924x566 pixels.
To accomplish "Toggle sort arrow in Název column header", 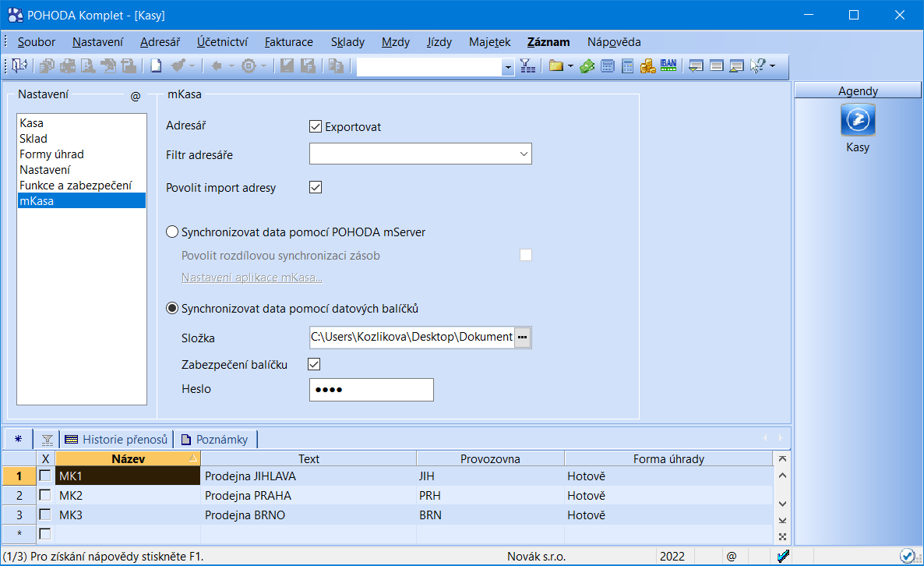I will (192, 458).
